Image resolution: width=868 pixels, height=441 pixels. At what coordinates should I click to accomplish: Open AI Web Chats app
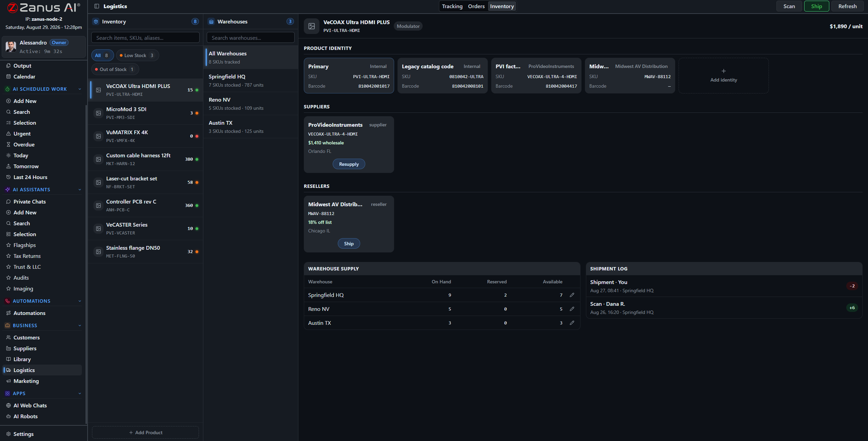pos(42,405)
